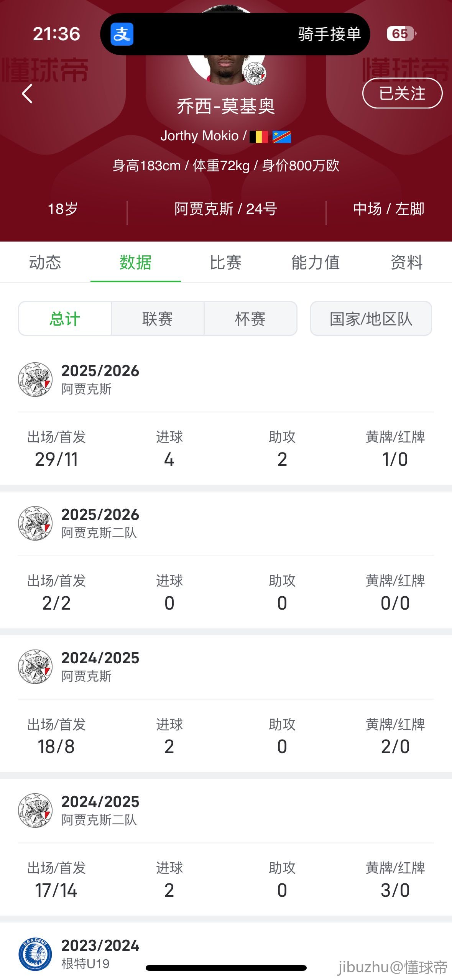Tap the 阿贾克斯 / 24号 team link
The height and width of the screenshot is (980, 452).
(x=226, y=209)
